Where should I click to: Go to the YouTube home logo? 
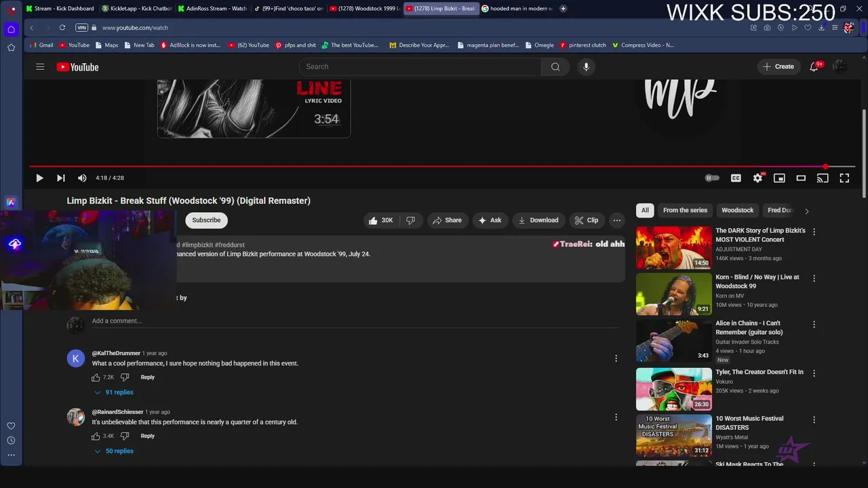click(77, 66)
